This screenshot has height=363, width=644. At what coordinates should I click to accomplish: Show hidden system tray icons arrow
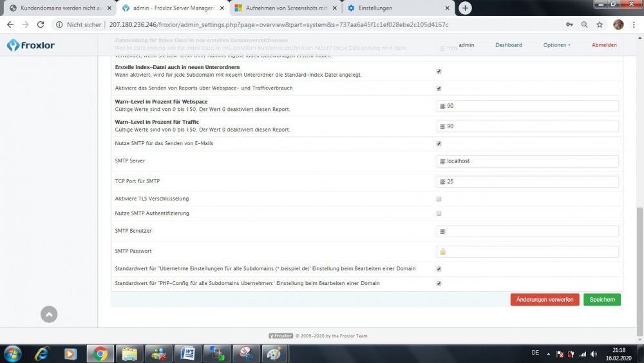(548, 353)
